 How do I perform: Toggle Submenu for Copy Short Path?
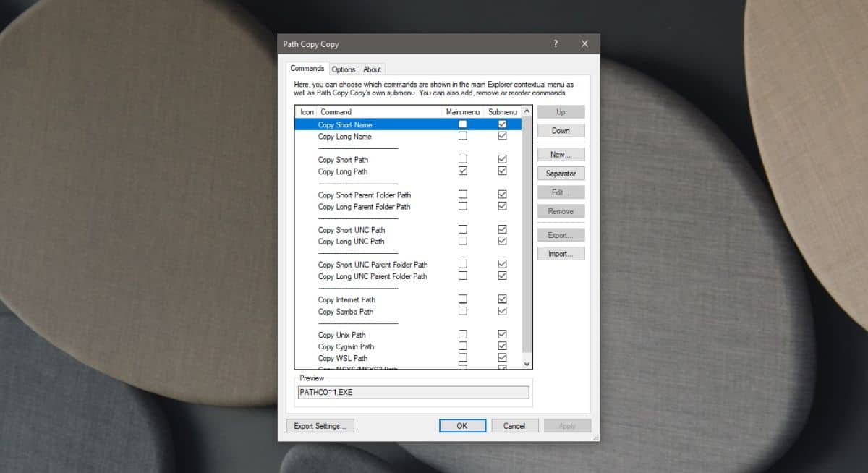(502, 159)
